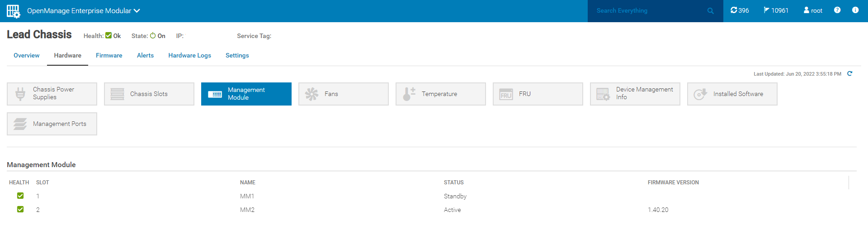Open Chassis Power Supplies tile
The height and width of the screenshot is (226, 868).
click(52, 94)
